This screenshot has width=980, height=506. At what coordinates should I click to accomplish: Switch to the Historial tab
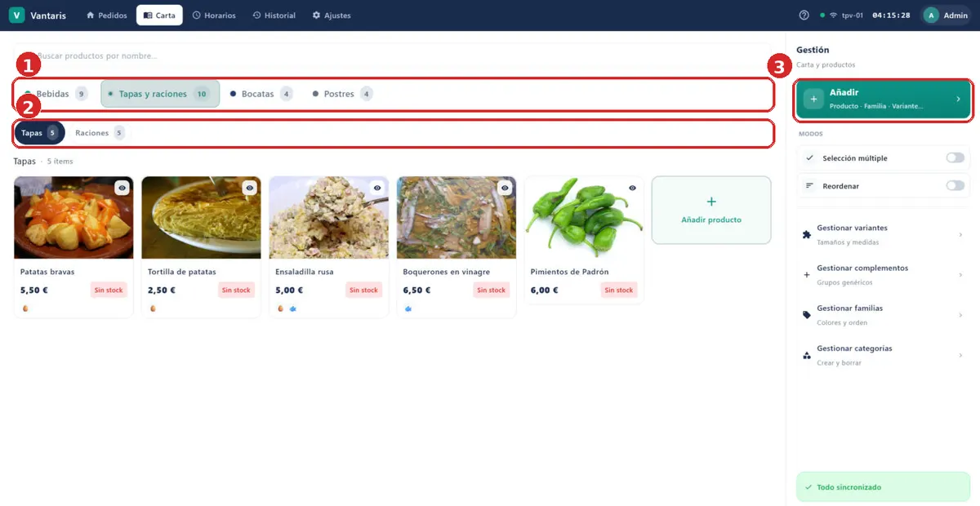pyautogui.click(x=274, y=16)
